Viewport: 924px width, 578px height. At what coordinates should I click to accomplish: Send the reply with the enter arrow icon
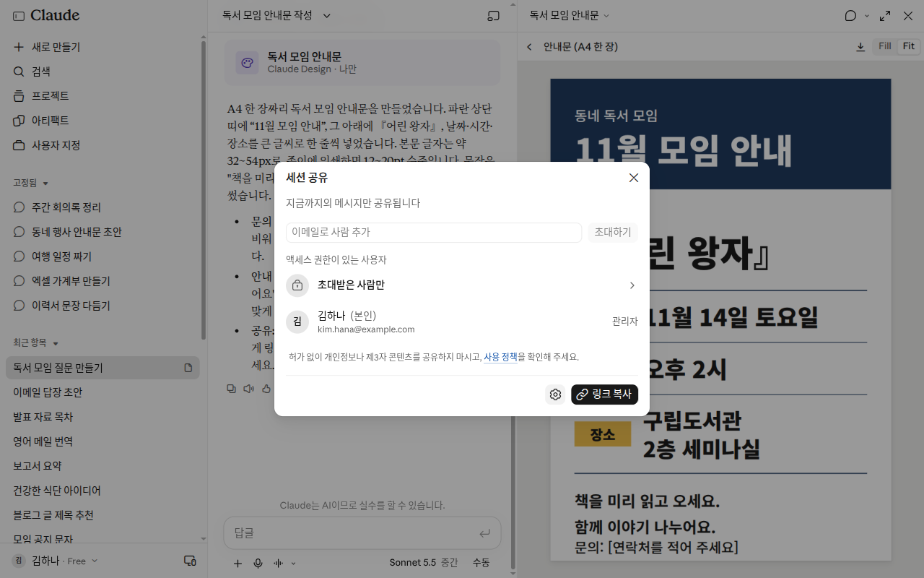tap(485, 533)
